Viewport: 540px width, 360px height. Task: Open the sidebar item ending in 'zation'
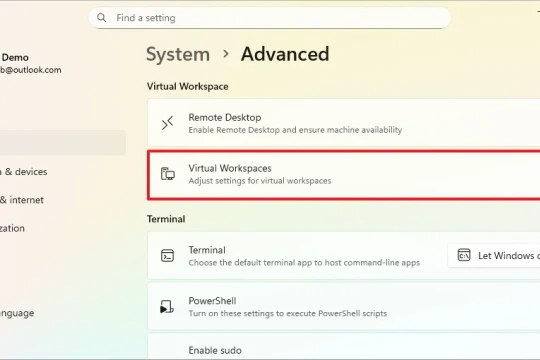[x=12, y=228]
